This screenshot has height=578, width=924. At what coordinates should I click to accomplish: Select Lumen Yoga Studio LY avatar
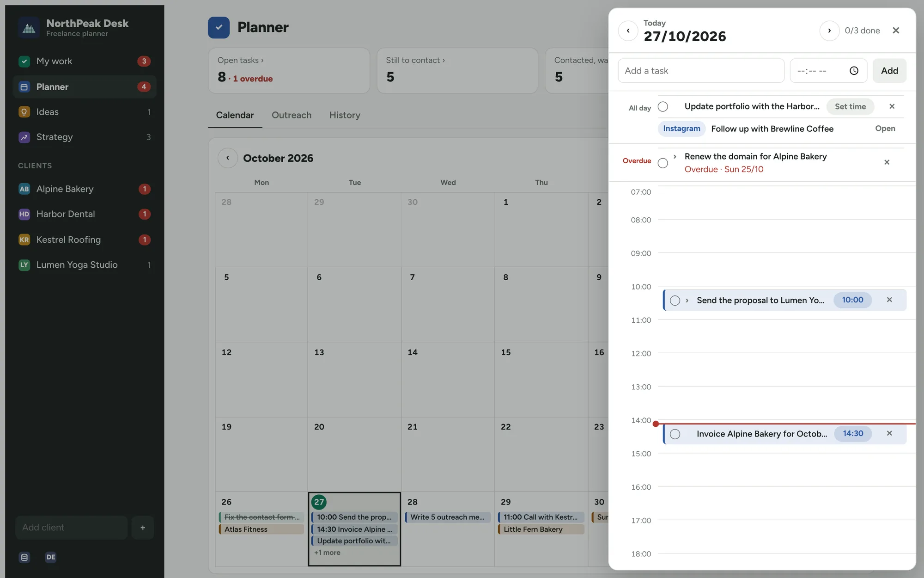tap(24, 264)
